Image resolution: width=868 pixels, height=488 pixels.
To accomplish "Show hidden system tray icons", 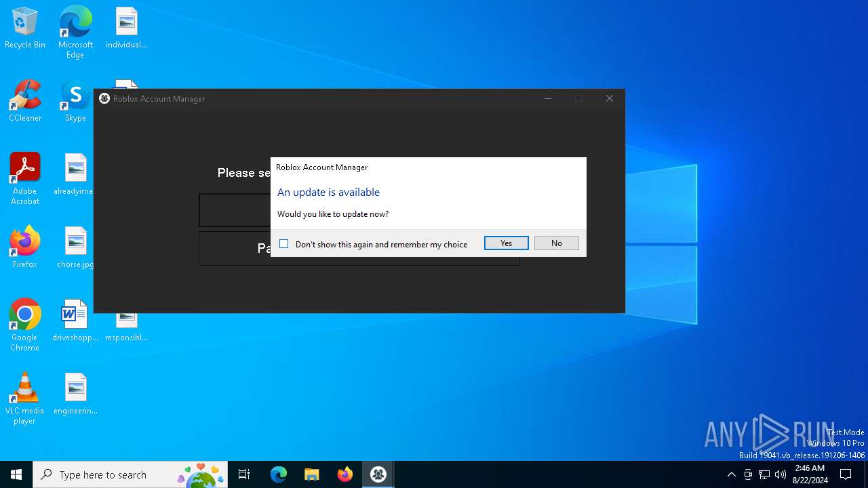I will [731, 474].
